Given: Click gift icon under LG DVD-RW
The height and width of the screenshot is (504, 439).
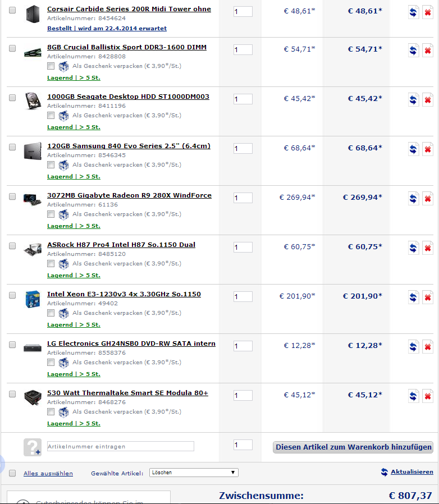Looking at the screenshot, I should [63, 363].
